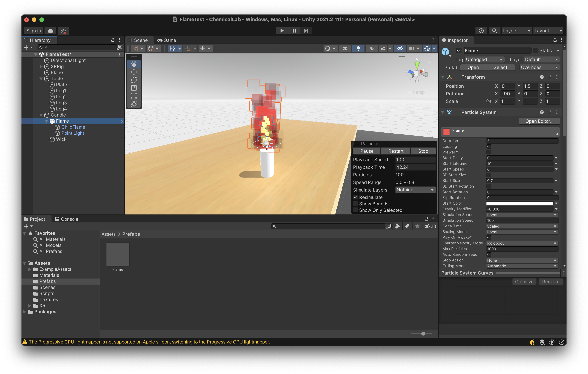Toggle the Looping checkbox
Screen dimensions: 588x374
489,146
